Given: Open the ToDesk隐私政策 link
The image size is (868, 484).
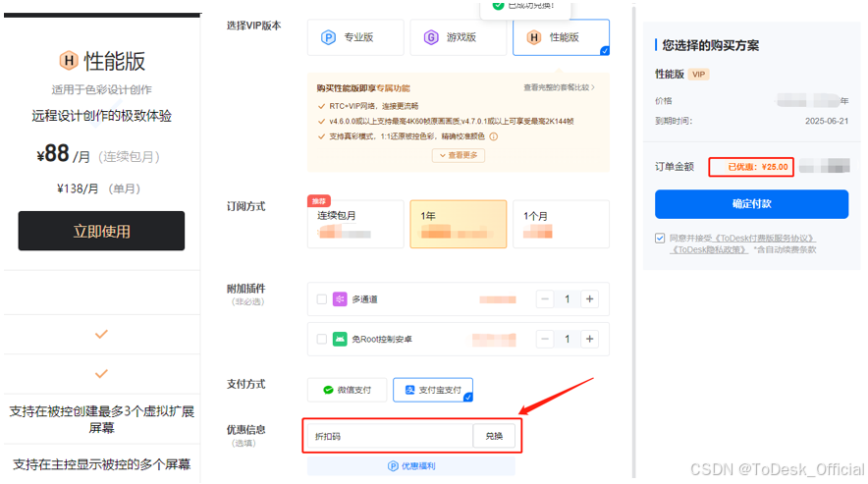Looking at the screenshot, I should (709, 249).
